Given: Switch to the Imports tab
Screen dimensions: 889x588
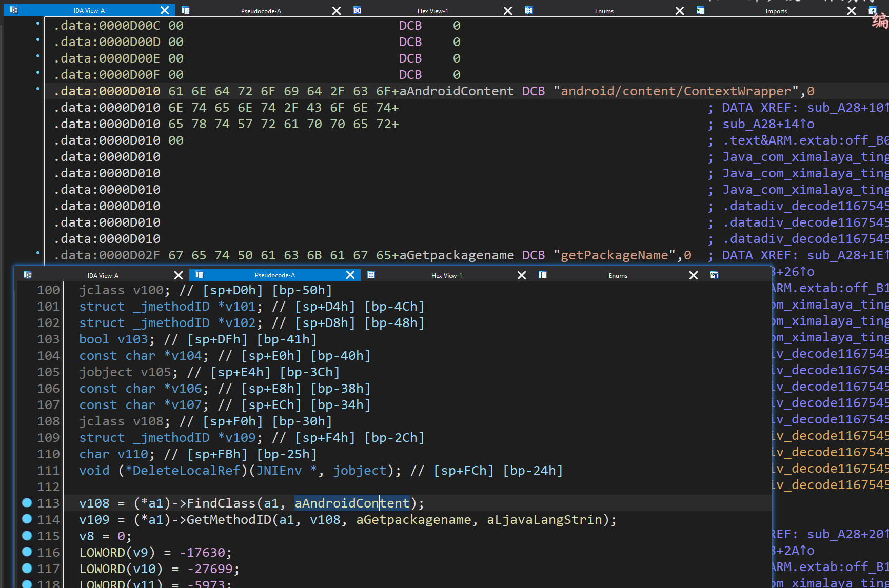Looking at the screenshot, I should [776, 11].
